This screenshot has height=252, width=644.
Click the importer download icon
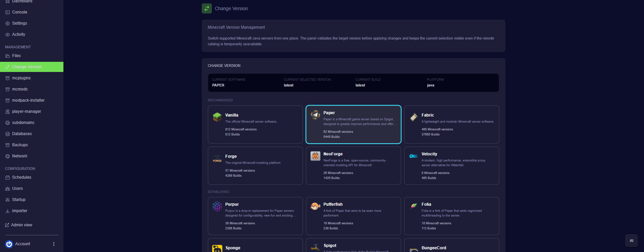coord(7,211)
